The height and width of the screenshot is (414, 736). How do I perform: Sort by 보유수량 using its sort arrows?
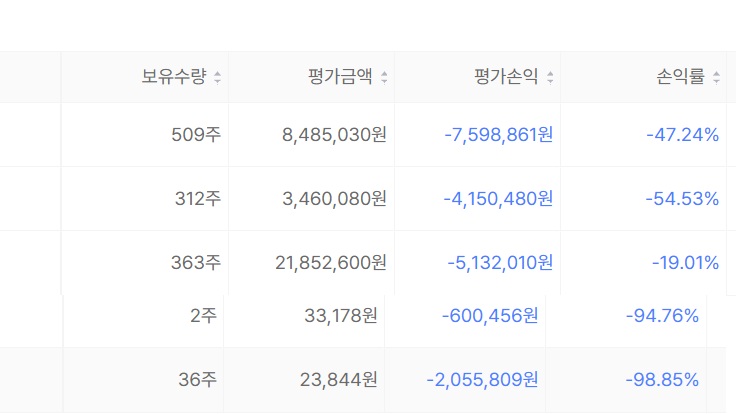pyautogui.click(x=217, y=77)
